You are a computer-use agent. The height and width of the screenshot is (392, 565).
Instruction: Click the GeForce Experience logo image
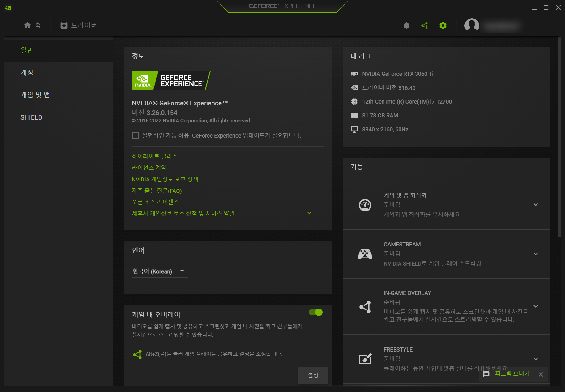[171, 81]
